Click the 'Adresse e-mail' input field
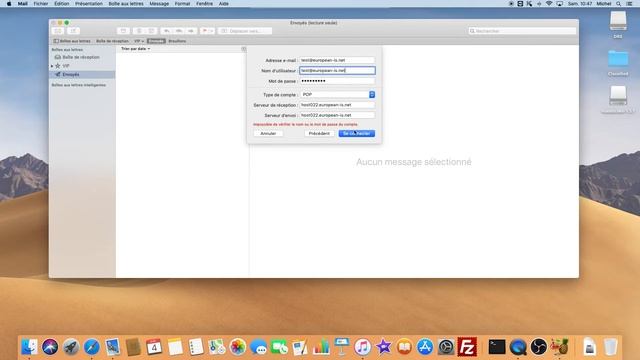The height and width of the screenshot is (360, 640). tap(337, 60)
